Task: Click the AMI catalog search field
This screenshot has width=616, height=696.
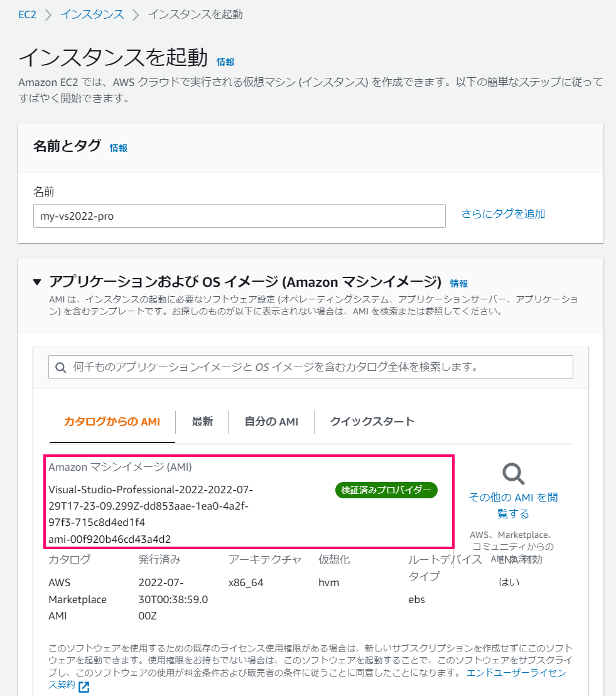Action: (x=310, y=367)
